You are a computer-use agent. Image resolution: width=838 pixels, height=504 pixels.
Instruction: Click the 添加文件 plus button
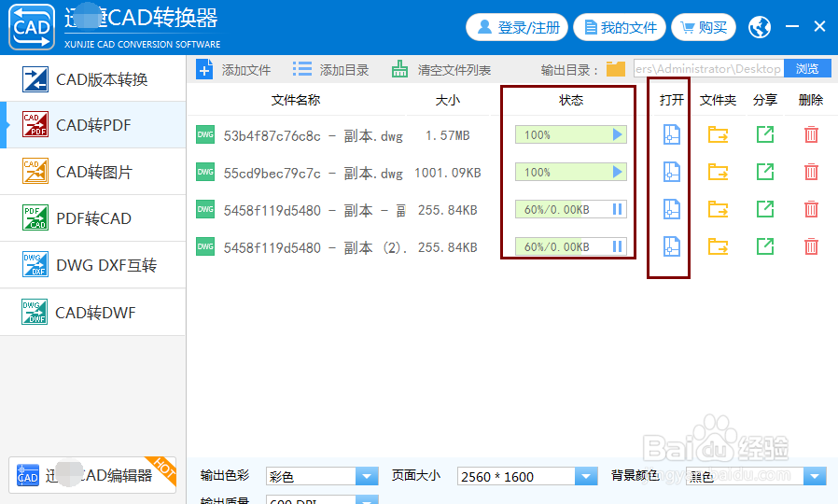[x=233, y=69]
